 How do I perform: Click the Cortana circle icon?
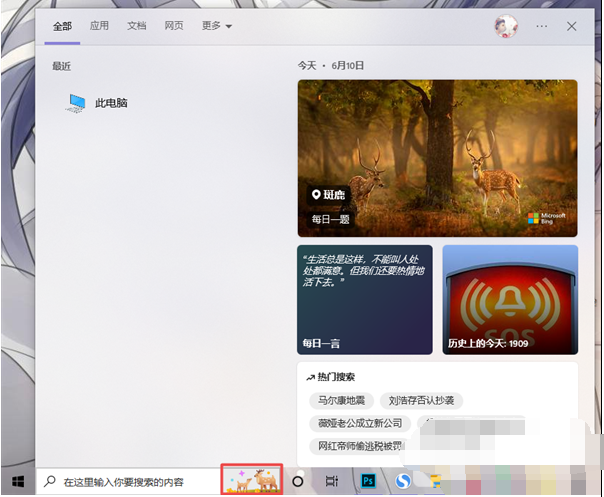[297, 481]
